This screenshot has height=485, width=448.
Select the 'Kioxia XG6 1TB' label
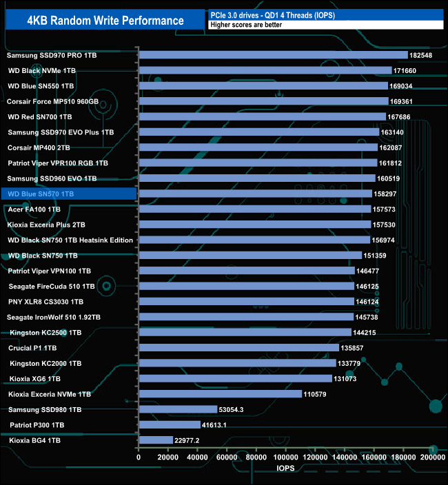(x=35, y=379)
